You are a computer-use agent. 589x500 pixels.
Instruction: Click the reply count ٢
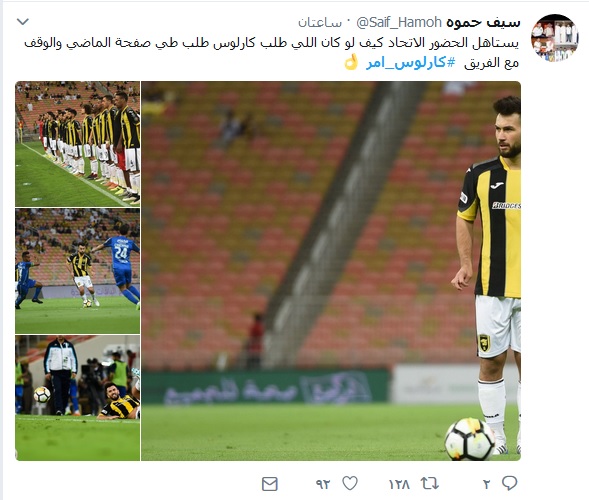tap(486, 485)
